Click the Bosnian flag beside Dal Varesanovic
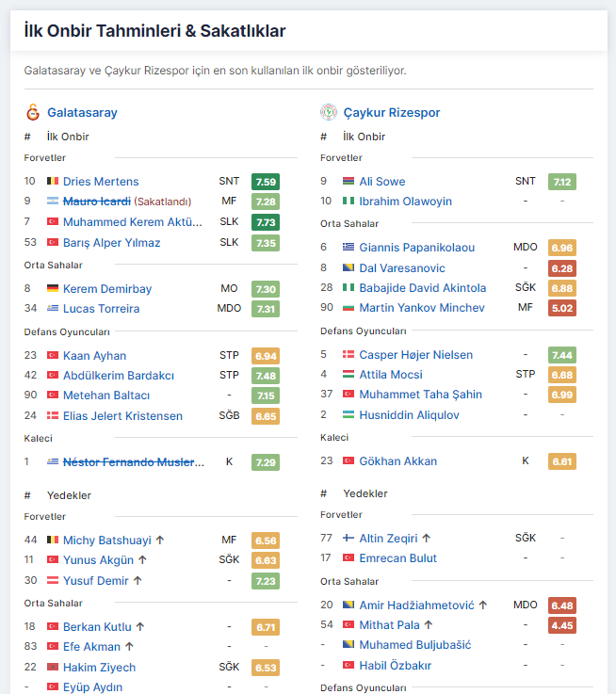This screenshot has height=694, width=616. tap(349, 267)
